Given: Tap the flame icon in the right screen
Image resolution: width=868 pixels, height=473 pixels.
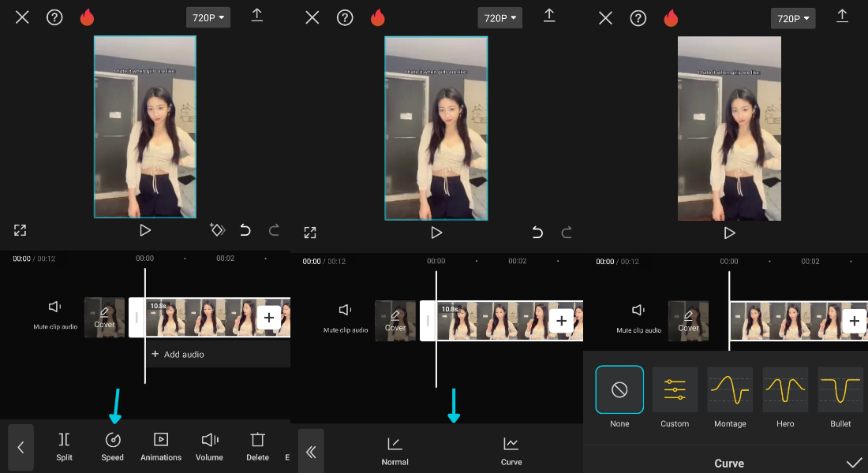Looking at the screenshot, I should (671, 18).
